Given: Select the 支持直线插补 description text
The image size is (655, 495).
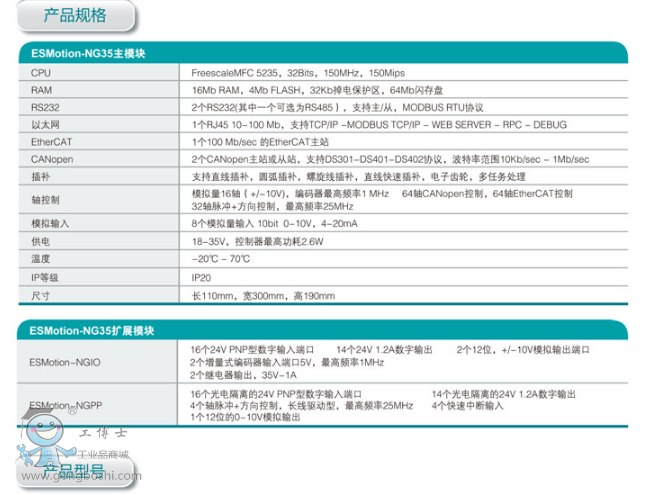Looking at the screenshot, I should (x=358, y=177).
